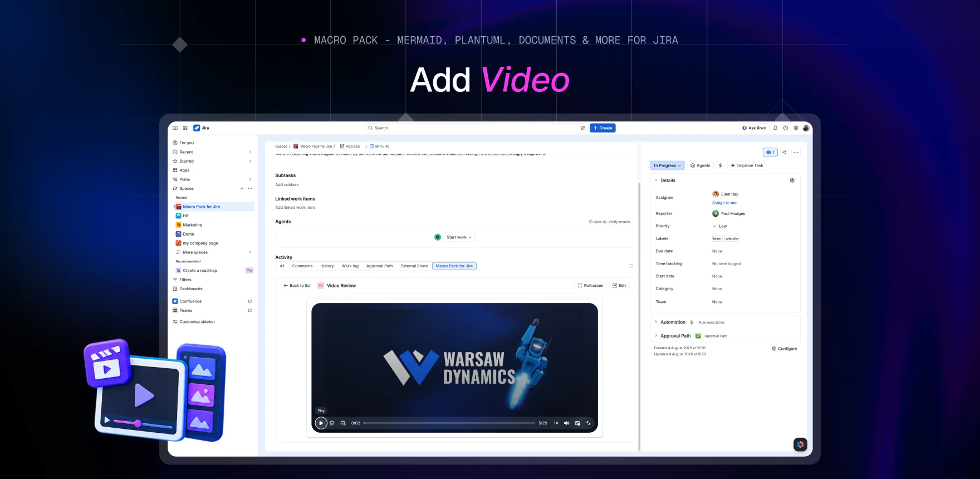The height and width of the screenshot is (479, 980).
Task: Open the Details panel settings gear
Action: click(x=792, y=180)
